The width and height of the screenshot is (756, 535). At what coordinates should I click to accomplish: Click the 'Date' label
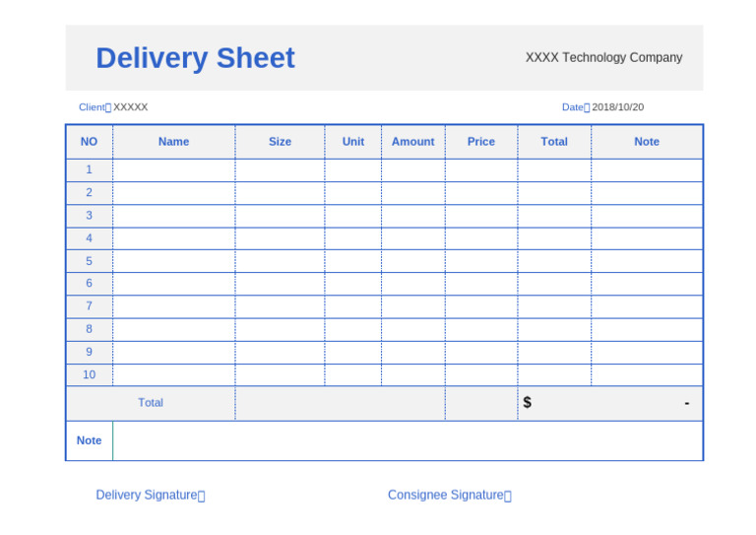tap(572, 107)
